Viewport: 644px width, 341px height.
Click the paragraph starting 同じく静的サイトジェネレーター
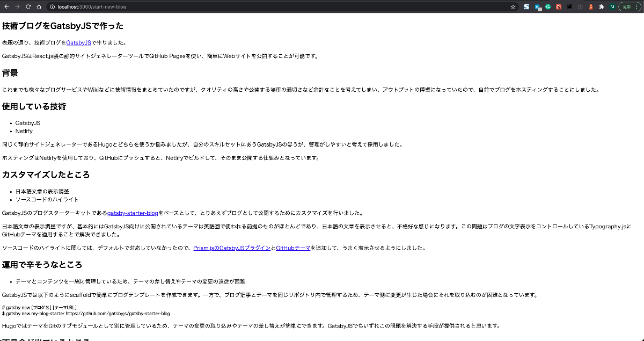(x=202, y=144)
